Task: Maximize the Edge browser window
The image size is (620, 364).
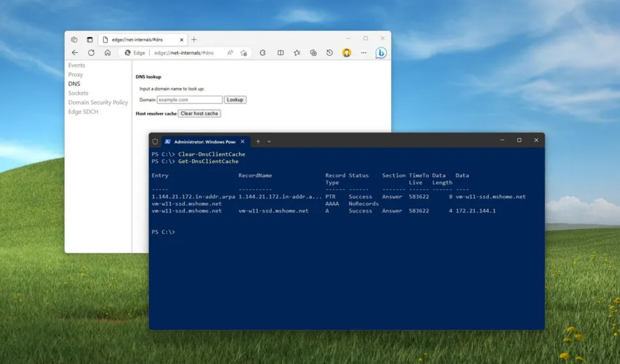Action: [366, 38]
